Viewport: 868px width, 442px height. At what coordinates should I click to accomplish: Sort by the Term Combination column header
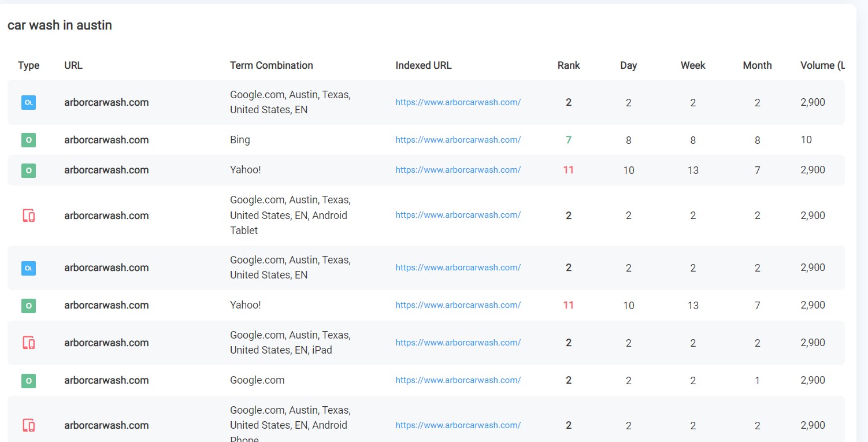pos(272,65)
